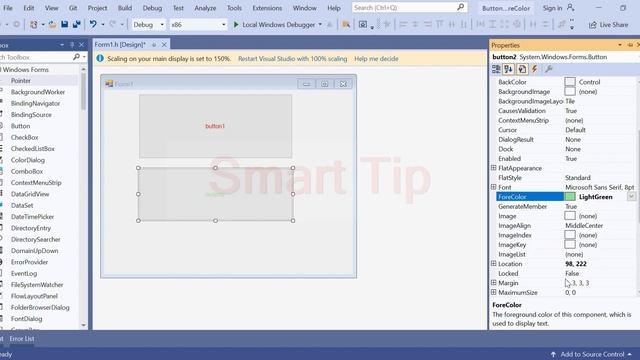
Task: Click the Live Share icon
Action: pos(593,25)
